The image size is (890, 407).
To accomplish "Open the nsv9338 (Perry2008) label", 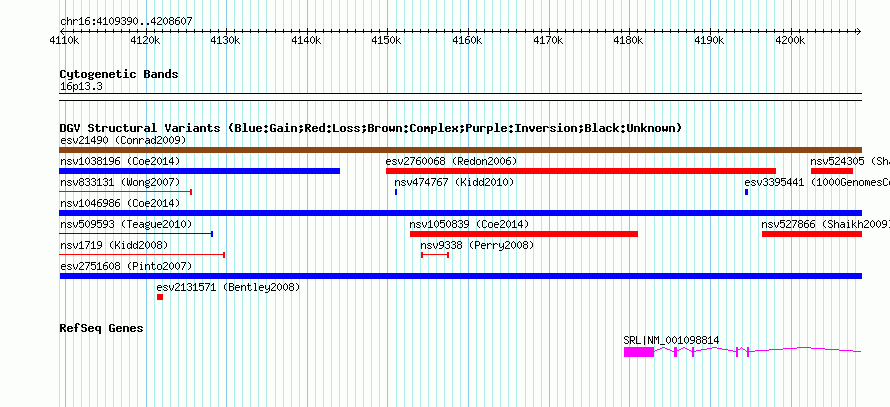I will tap(477, 245).
